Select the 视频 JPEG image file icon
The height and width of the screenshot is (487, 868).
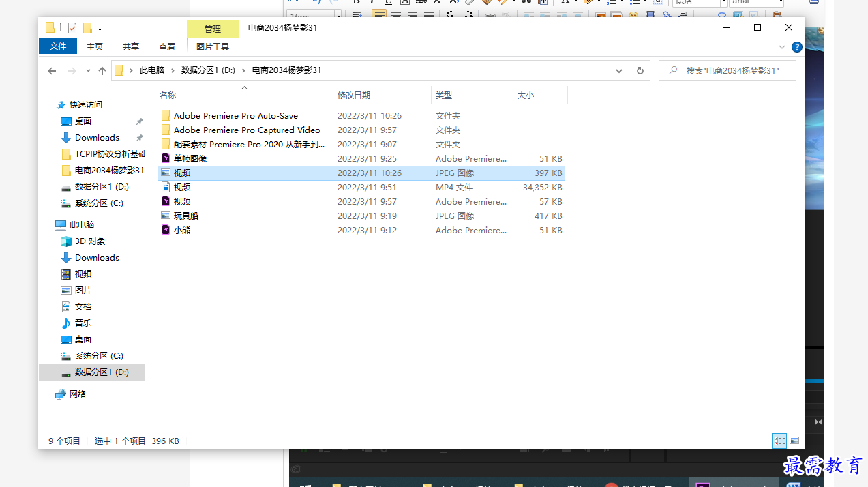pyautogui.click(x=166, y=173)
